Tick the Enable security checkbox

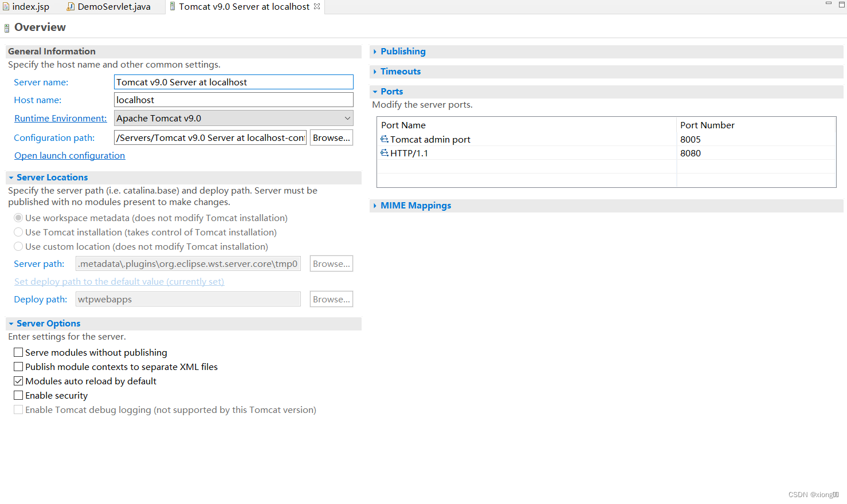click(18, 395)
